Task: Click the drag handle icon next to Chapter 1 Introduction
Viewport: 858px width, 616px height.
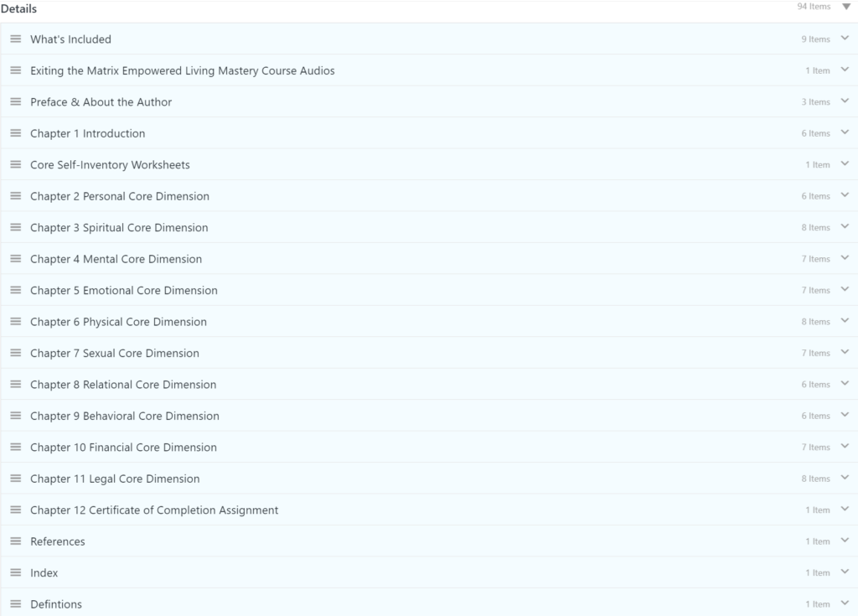Action: pos(16,133)
